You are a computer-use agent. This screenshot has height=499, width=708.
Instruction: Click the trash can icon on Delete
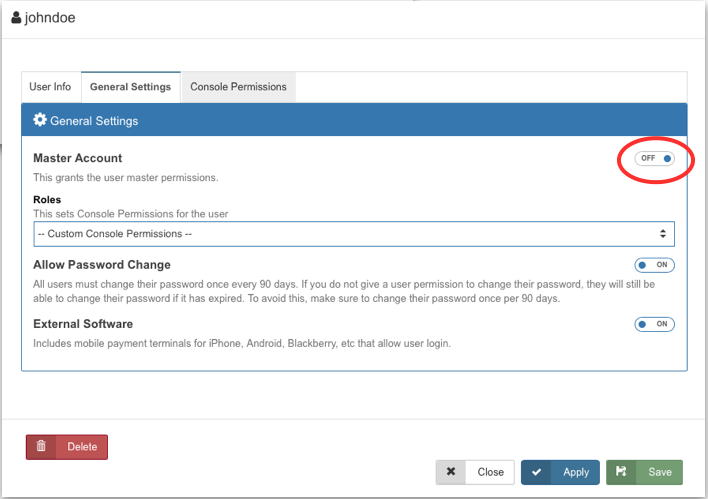(x=41, y=447)
